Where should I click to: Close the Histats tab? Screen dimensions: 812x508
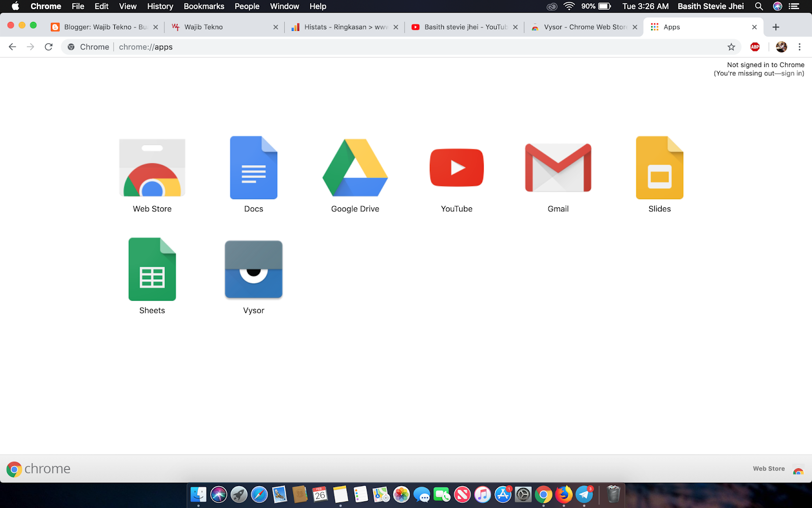pos(396,27)
